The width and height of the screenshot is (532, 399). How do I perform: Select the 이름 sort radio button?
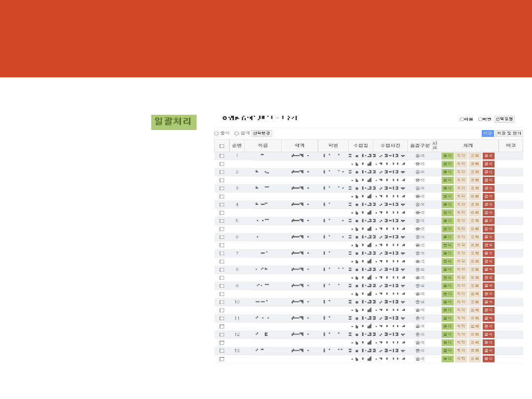tap(462, 119)
